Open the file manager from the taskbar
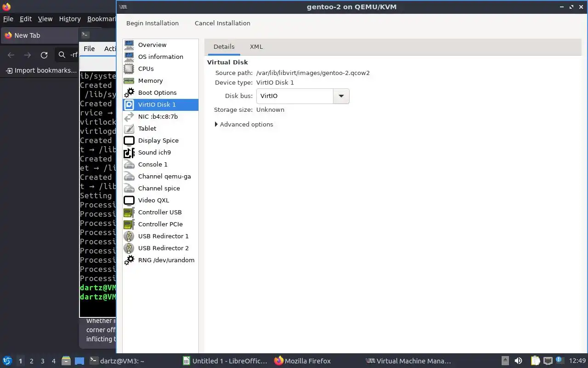Viewport: 588px width, 368px height. tap(66, 361)
